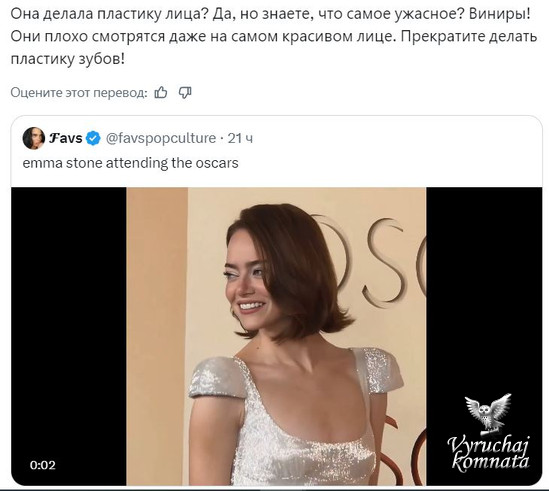Click the "Оцените этот перевод:" label
The width and height of the screenshot is (549, 491).
(79, 93)
